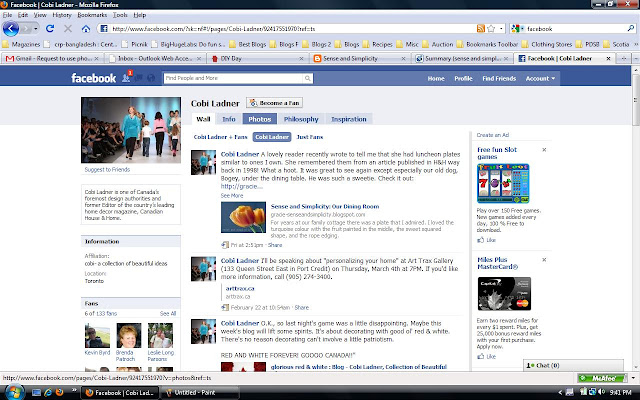The width and height of the screenshot is (640, 400).
Task: Click the search magnifier in Firefox search box
Action: click(631, 29)
